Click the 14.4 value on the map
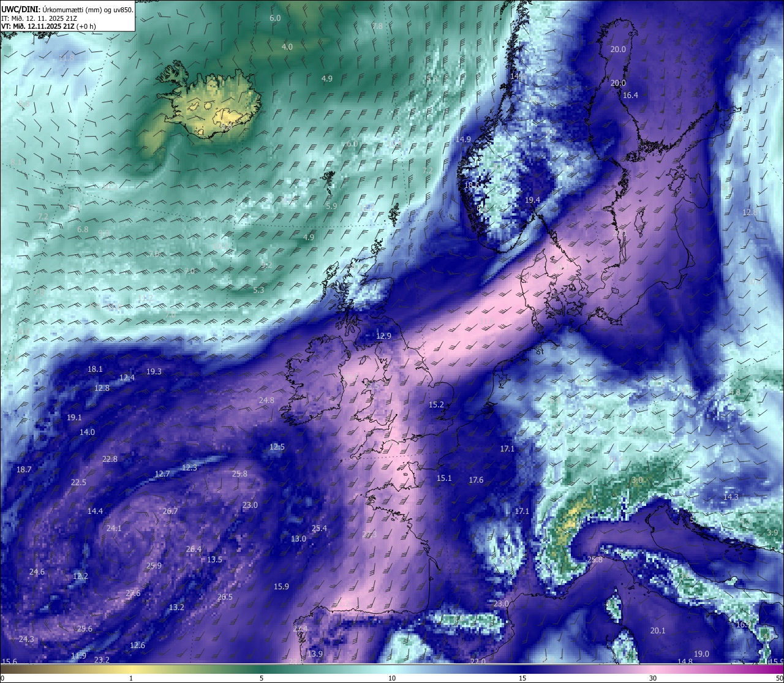Viewport: 784px width, 683px height. (95, 511)
